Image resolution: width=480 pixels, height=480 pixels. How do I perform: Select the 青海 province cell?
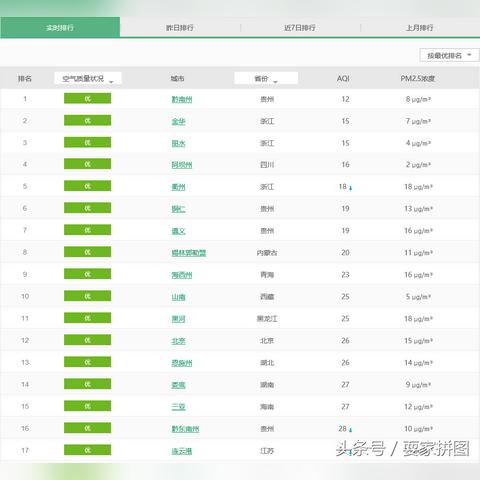pos(267,275)
